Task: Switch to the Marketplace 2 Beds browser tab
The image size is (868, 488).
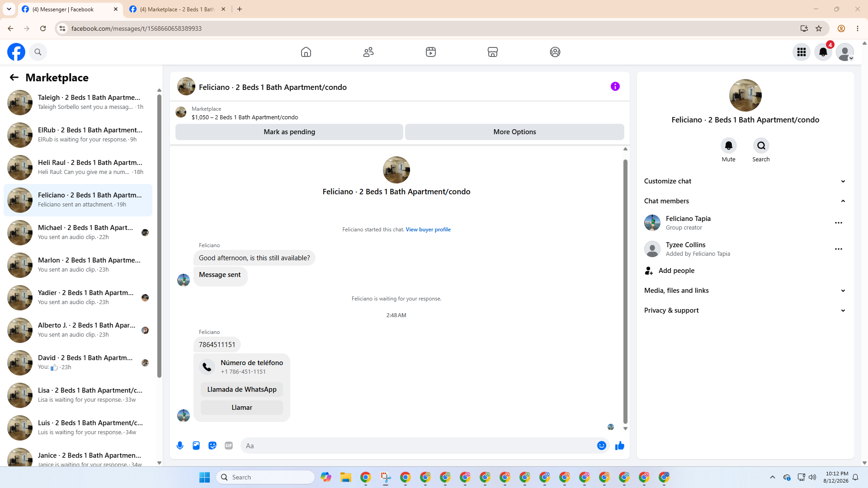Action: (178, 9)
